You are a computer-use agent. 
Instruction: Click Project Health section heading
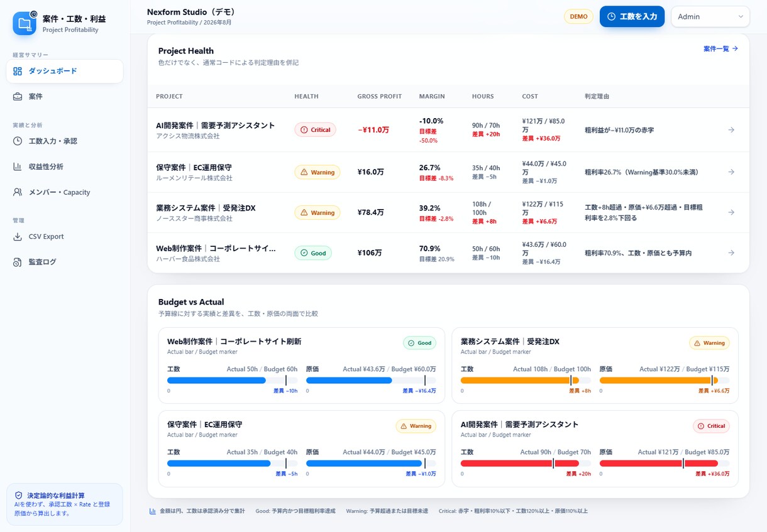(186, 51)
